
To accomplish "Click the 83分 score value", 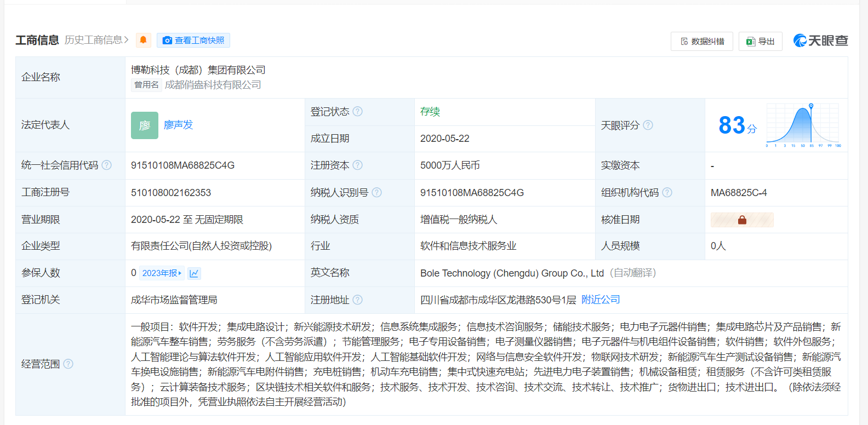I will (738, 125).
